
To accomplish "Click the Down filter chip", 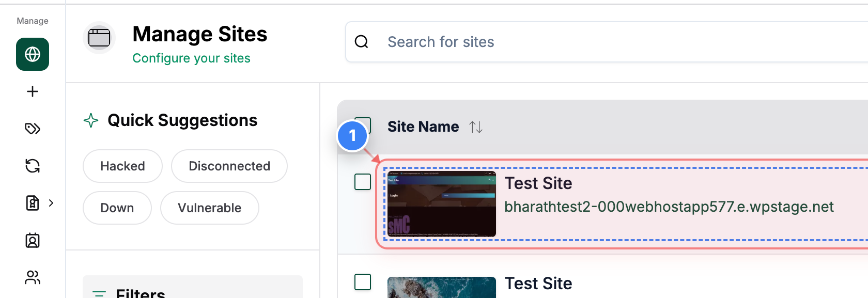I will tap(117, 208).
